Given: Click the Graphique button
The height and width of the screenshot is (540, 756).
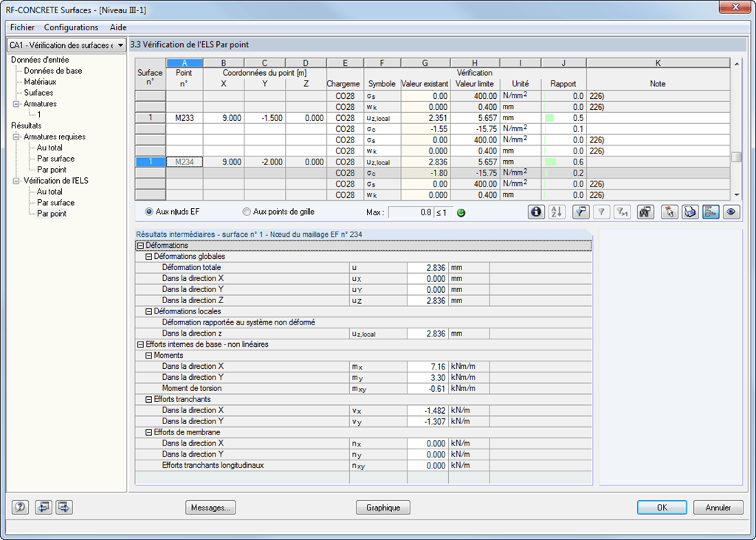Looking at the screenshot, I should click(383, 508).
